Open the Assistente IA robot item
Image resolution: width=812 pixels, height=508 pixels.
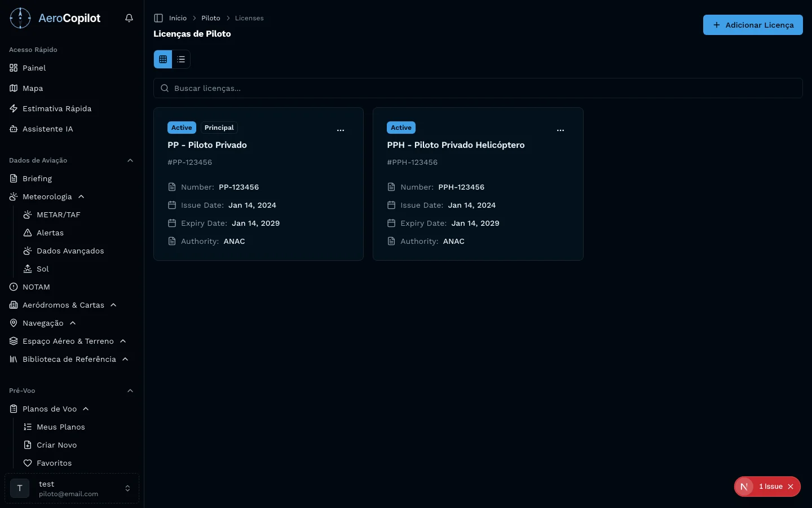pyautogui.click(x=47, y=129)
